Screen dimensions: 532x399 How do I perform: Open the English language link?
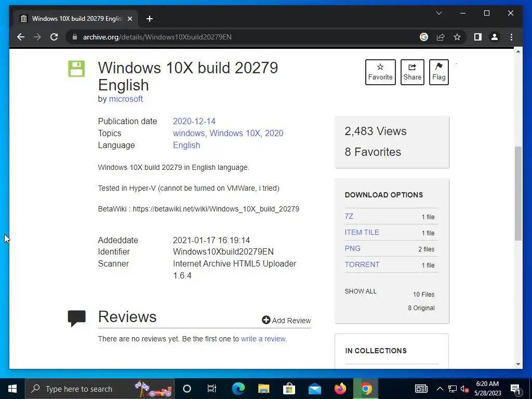(187, 145)
